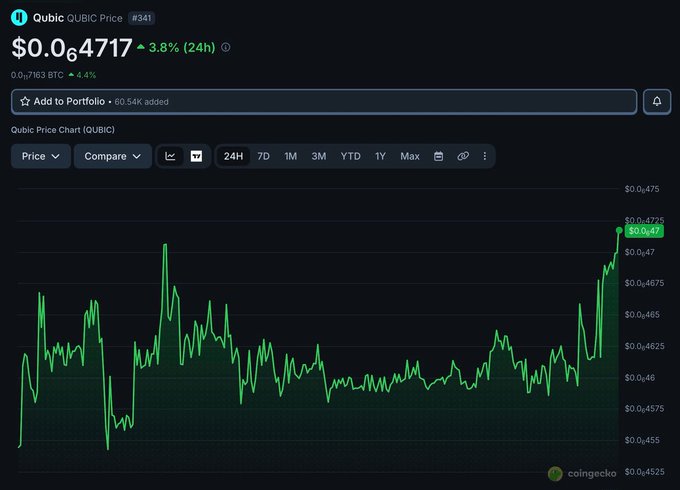
Task: Select the 1M time range tab
Action: coord(291,156)
